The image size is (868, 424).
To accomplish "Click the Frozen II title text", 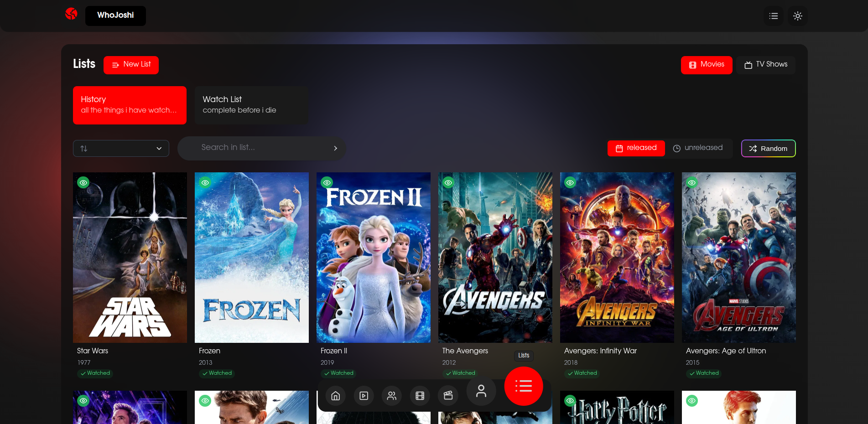I will point(334,351).
